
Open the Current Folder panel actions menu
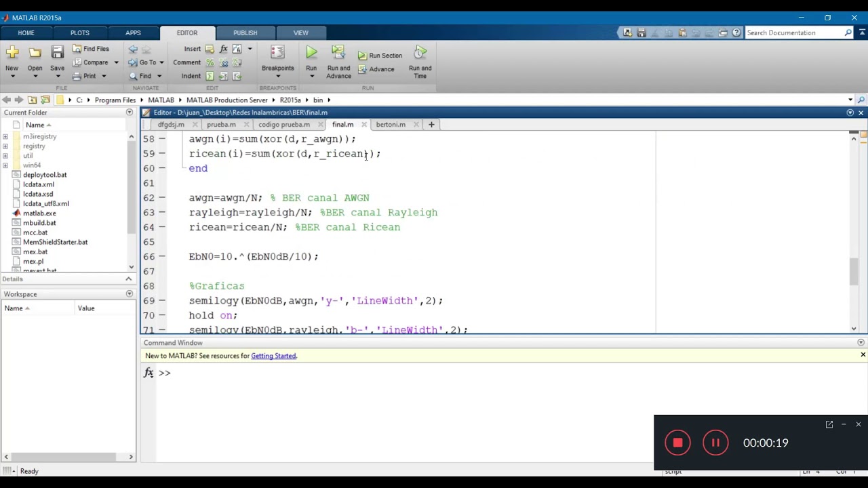click(130, 113)
